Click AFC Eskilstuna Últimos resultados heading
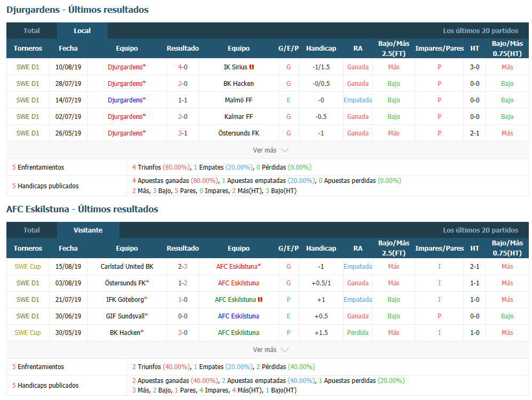Viewport: 532px width, 400px height. pos(82,209)
